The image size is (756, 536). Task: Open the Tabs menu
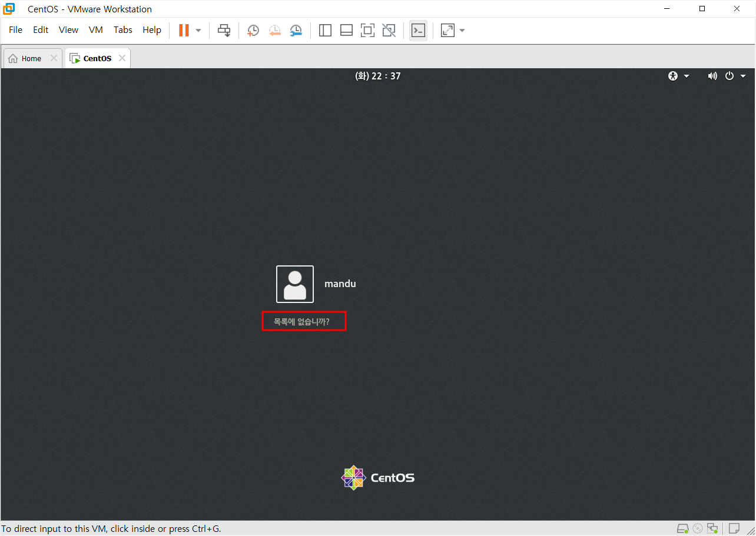[123, 30]
